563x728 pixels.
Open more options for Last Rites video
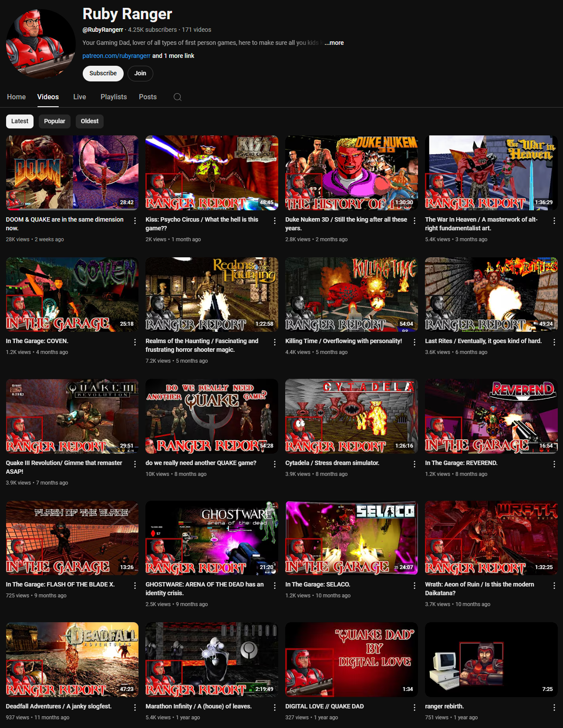(554, 342)
